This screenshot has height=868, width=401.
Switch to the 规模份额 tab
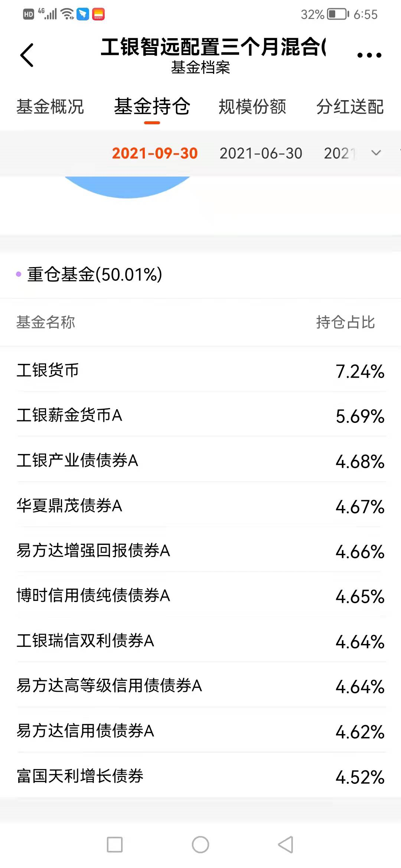click(252, 107)
